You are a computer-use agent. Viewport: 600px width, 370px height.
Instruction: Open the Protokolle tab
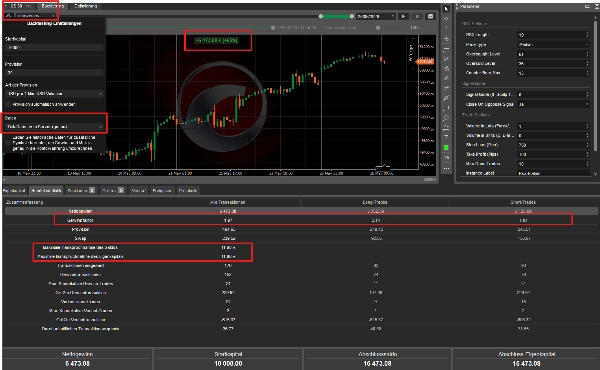click(188, 191)
